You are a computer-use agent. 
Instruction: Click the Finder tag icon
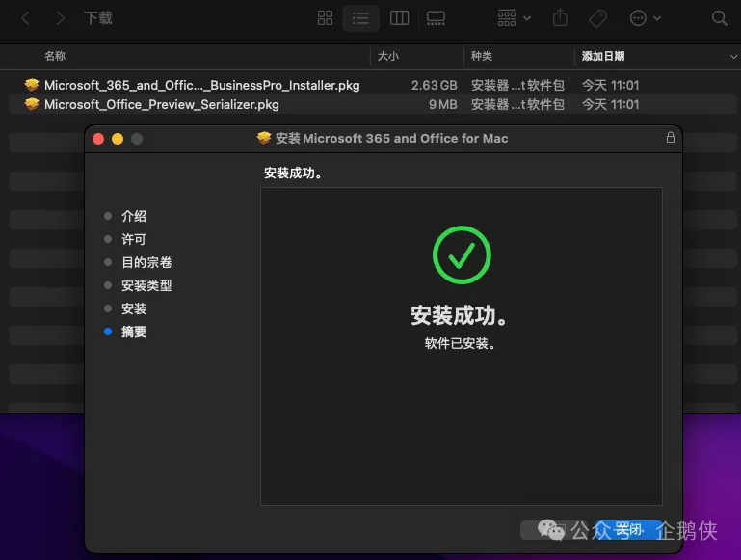coord(597,18)
